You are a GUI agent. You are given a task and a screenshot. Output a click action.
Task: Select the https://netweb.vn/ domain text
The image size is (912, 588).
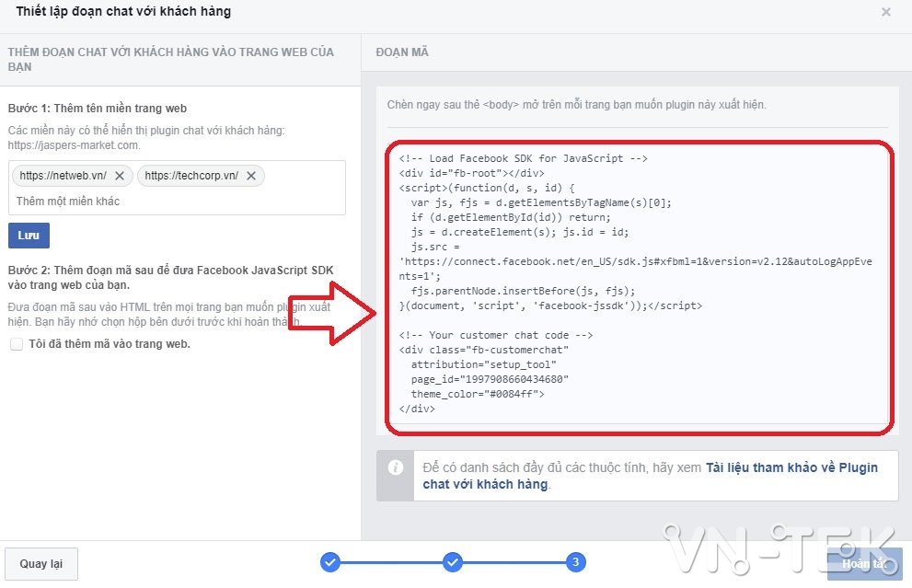click(63, 176)
